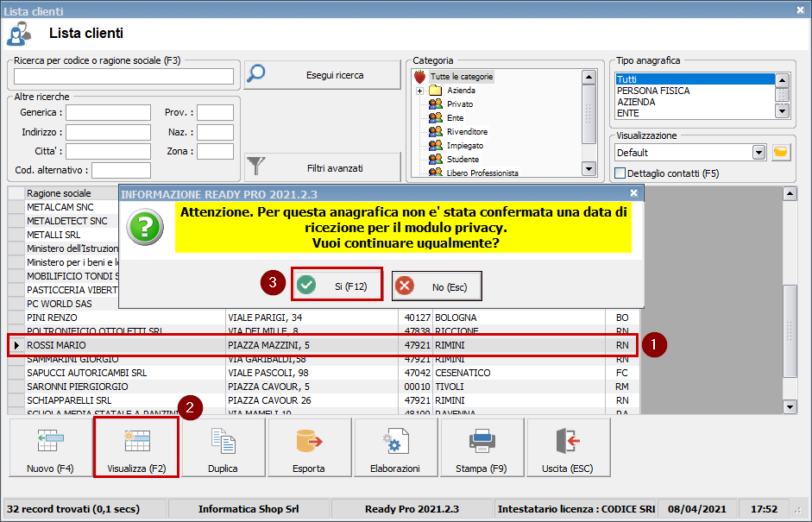
Task: Click the BOLOGNA city cell
Action: click(x=519, y=318)
